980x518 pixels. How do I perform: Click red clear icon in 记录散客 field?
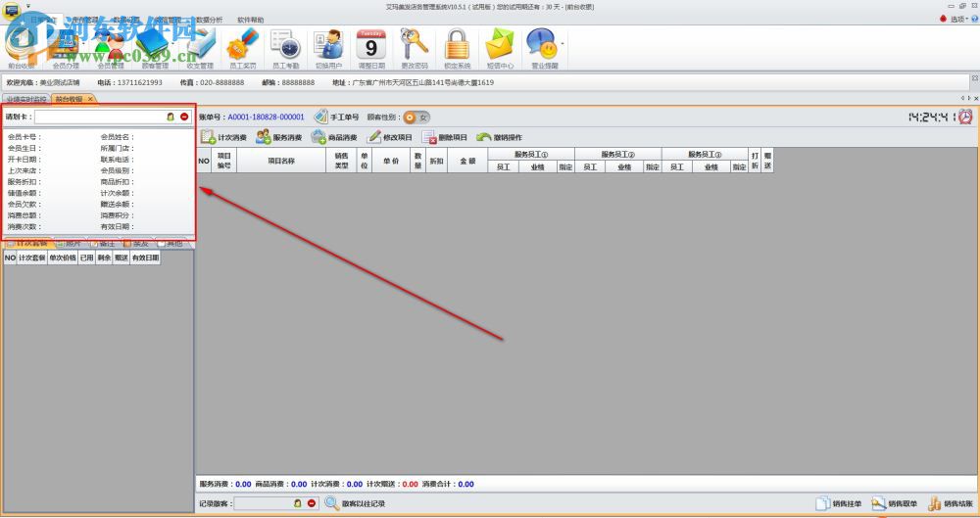click(x=312, y=503)
